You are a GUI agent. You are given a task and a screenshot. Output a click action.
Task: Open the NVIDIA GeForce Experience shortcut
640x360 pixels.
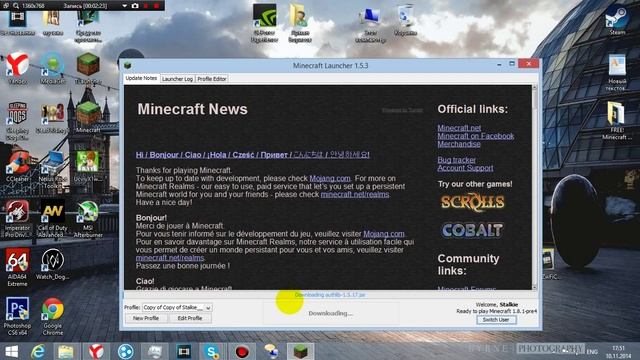tap(264, 22)
